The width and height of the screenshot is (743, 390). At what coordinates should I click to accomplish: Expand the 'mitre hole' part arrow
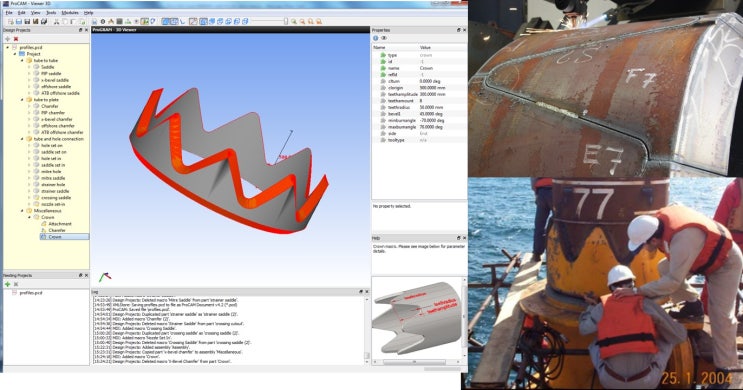pyautogui.click(x=29, y=172)
